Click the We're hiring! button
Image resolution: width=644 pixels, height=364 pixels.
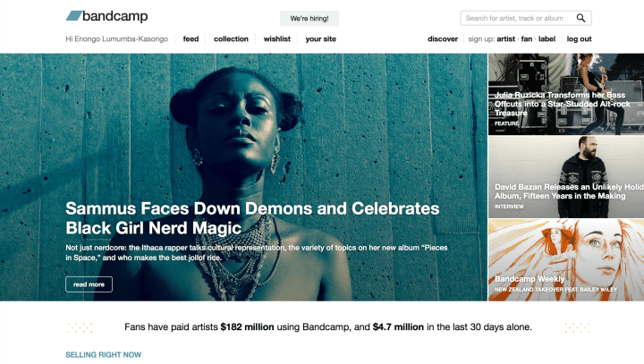tap(309, 19)
